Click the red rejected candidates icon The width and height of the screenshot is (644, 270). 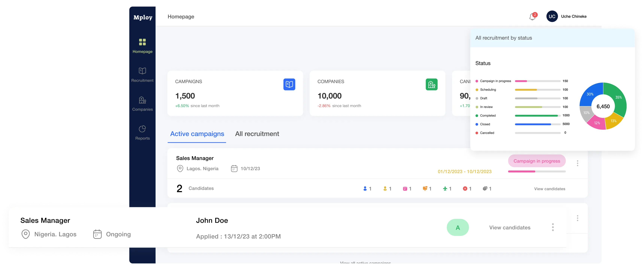coord(465,189)
